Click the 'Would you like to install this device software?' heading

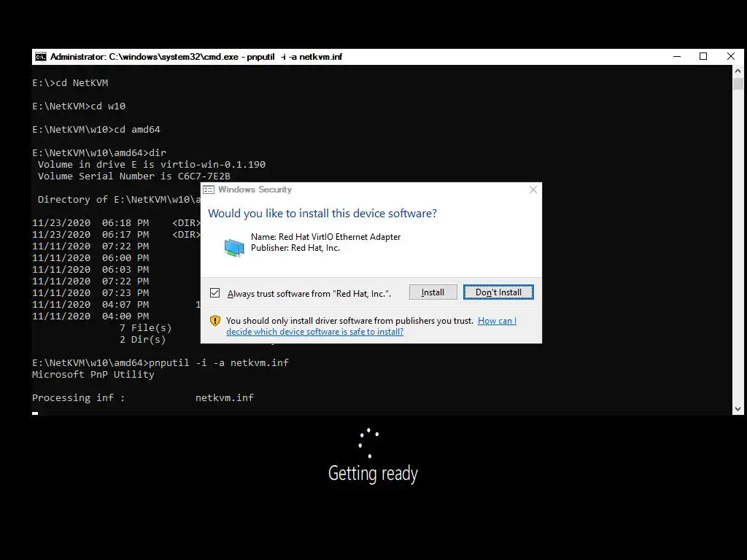(x=322, y=214)
